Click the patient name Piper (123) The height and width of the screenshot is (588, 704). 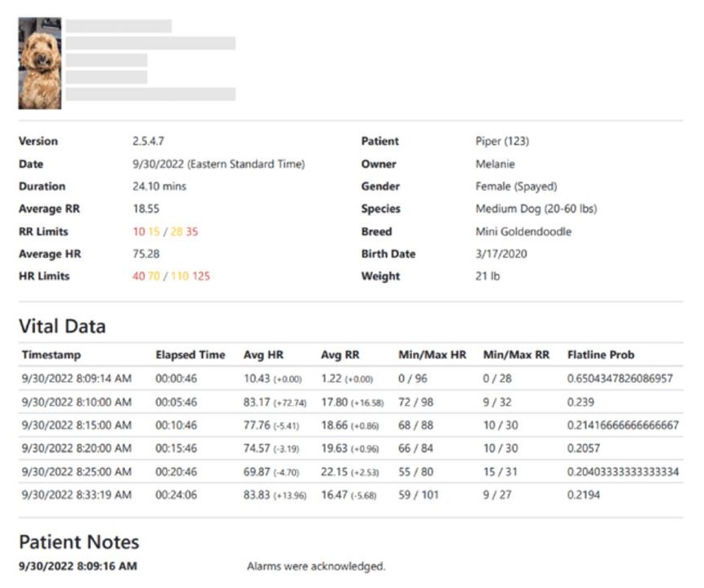click(502, 141)
